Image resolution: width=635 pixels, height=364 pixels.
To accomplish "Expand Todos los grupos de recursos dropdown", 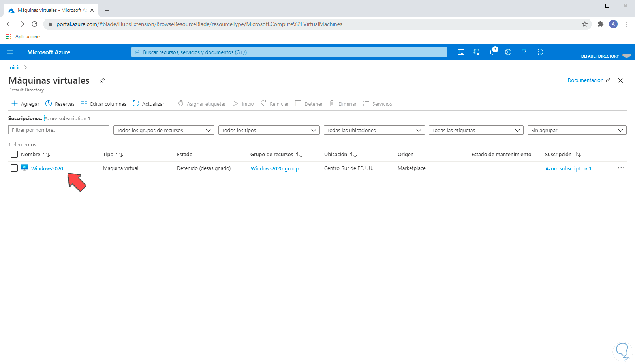I will click(164, 130).
